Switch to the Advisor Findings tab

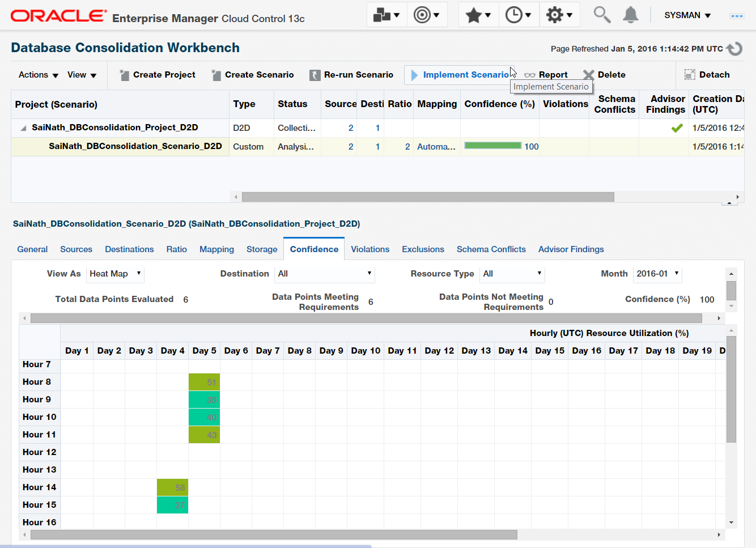[571, 249]
